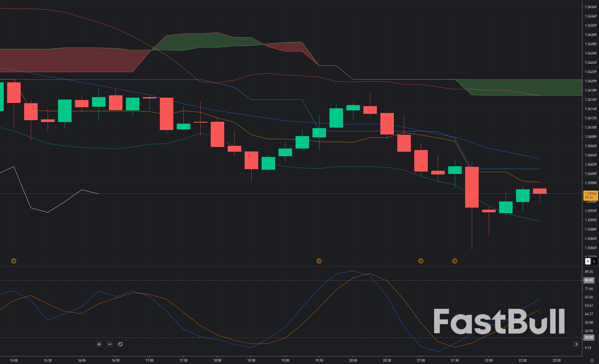Click the 1.34209 price axis label

591,81
